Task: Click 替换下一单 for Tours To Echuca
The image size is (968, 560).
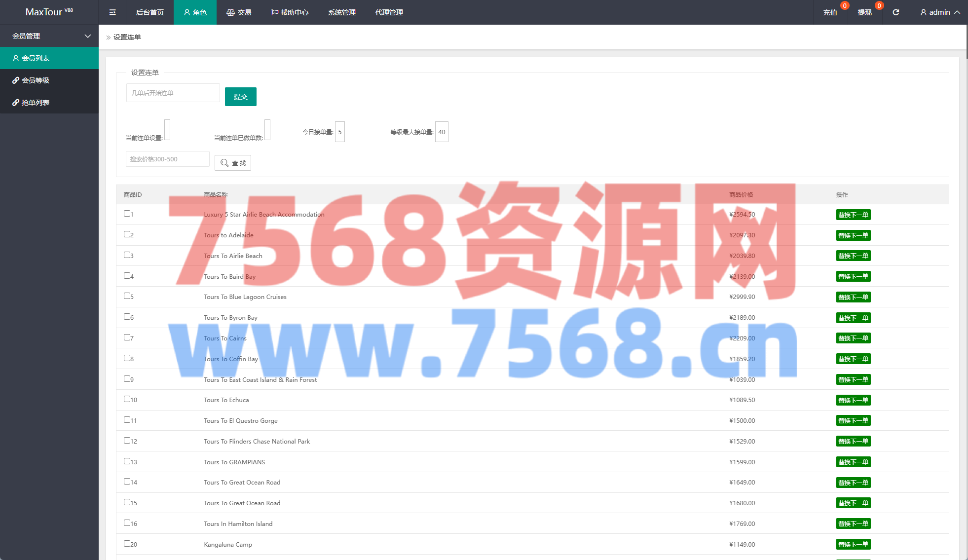Action: coord(853,400)
